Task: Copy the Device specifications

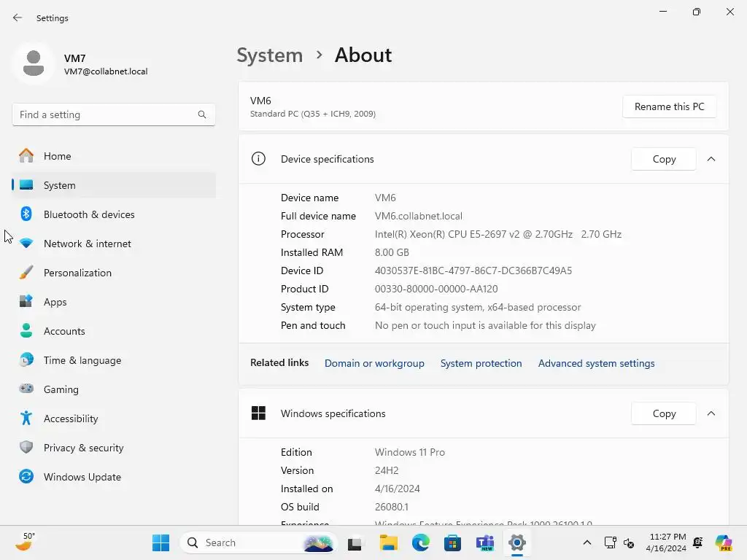Action: 664,159
